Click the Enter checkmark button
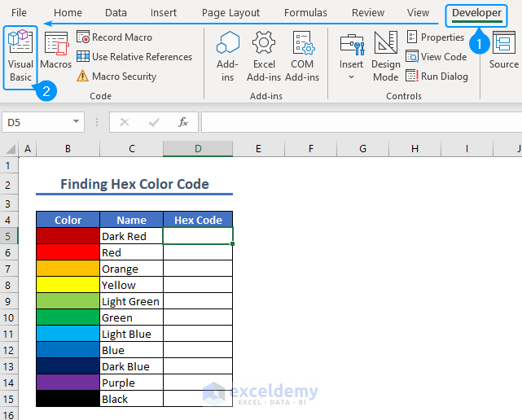 154,122
